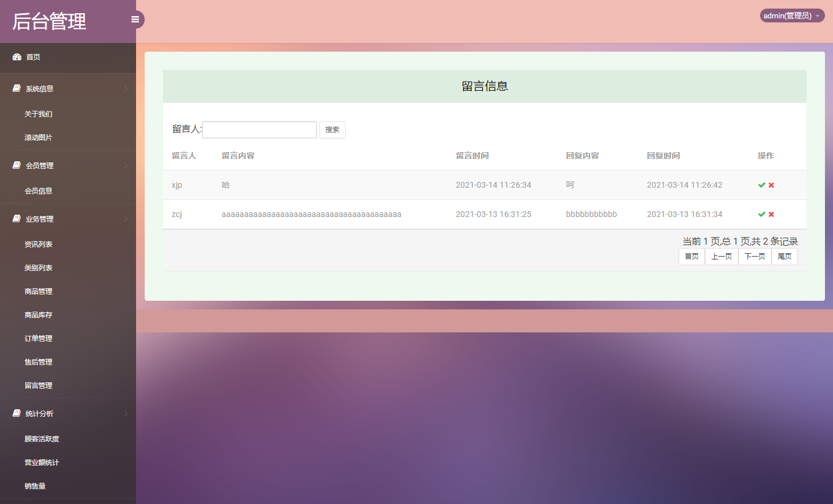Click the green check icon in zcj's row

[x=762, y=214]
